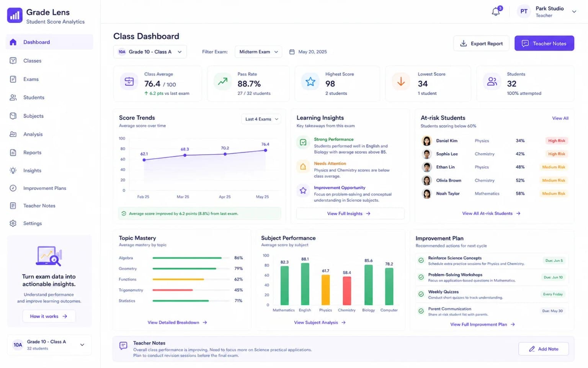
Task: Toggle the Reinforce Science Concepts check circle
Action: [x=421, y=260]
